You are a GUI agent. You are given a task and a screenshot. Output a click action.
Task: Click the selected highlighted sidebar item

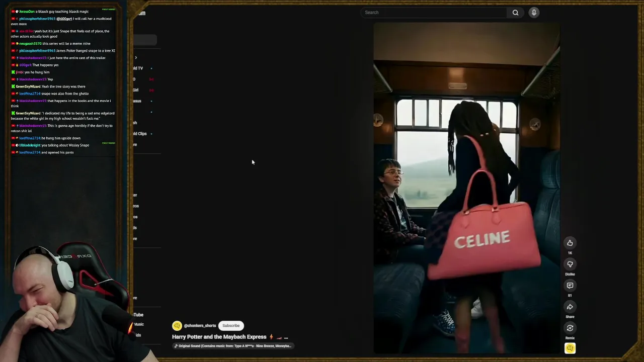[x=145, y=40]
